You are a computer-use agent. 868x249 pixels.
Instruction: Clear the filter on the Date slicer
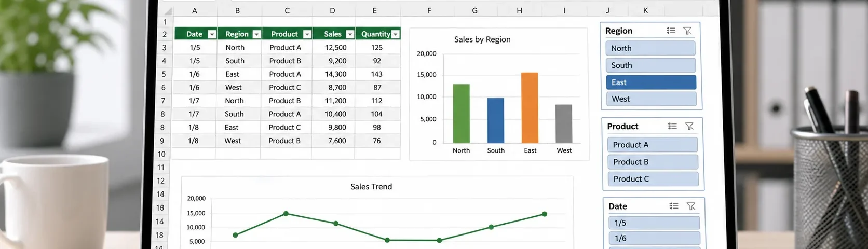tap(691, 206)
